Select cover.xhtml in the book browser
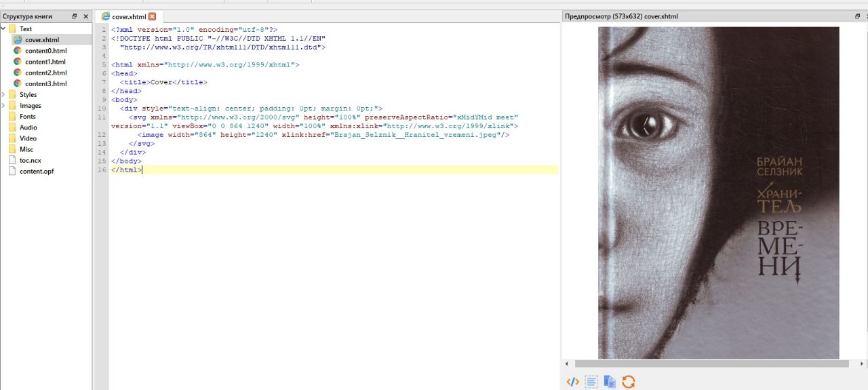 click(x=42, y=40)
